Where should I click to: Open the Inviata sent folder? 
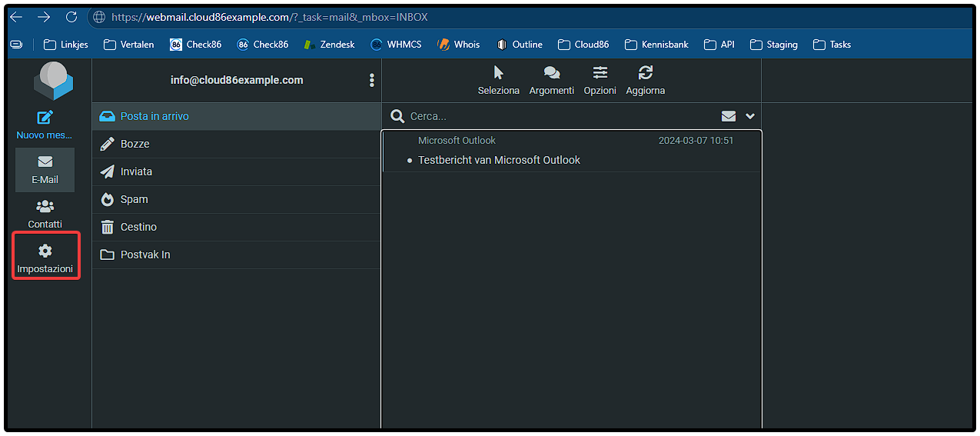point(237,171)
